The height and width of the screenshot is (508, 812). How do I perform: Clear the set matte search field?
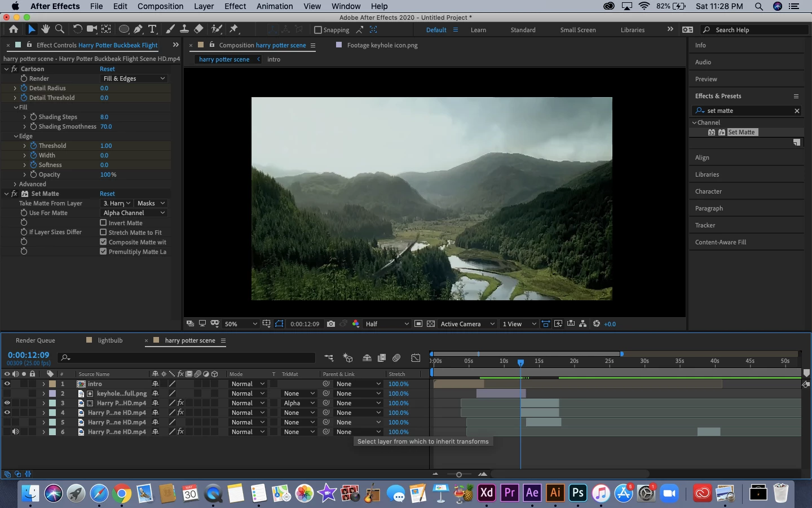pyautogui.click(x=797, y=111)
